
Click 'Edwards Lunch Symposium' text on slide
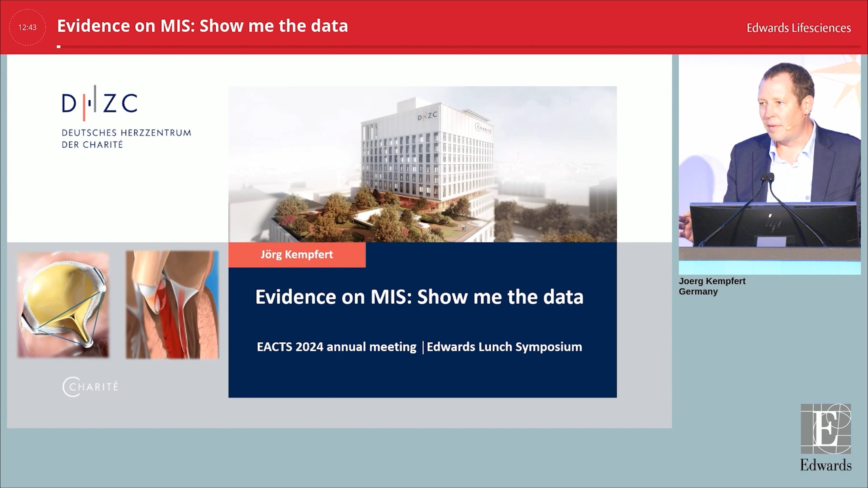504,347
